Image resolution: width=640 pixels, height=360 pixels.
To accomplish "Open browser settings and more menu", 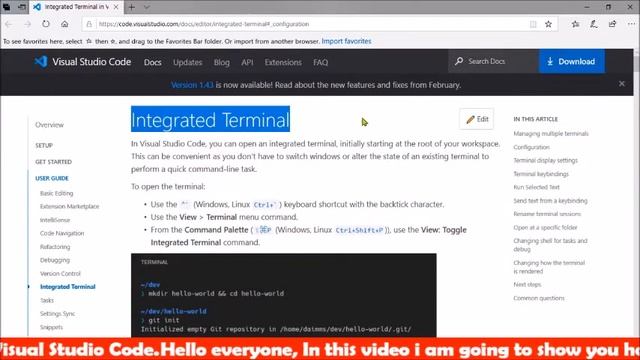I will point(631,24).
